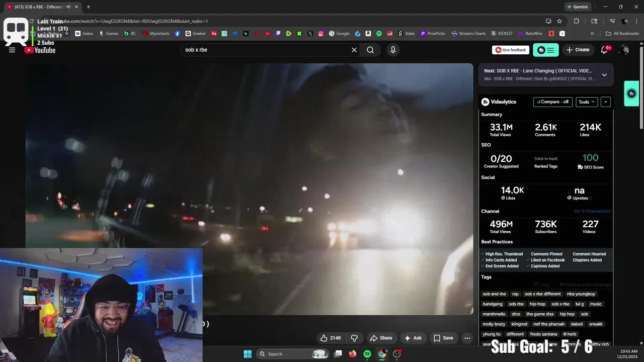Click the floating TubeBuddy side tab icon
The height and width of the screenshot is (362, 644).
632,94
